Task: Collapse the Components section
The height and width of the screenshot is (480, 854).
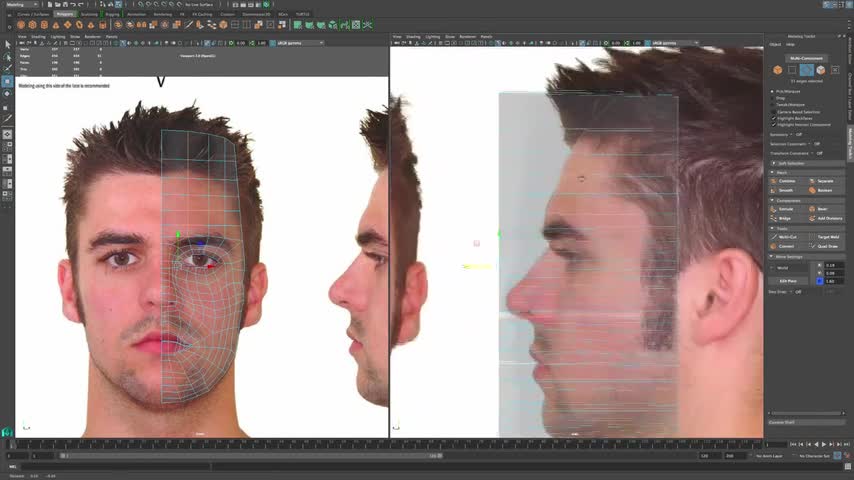Action: (x=806, y=200)
